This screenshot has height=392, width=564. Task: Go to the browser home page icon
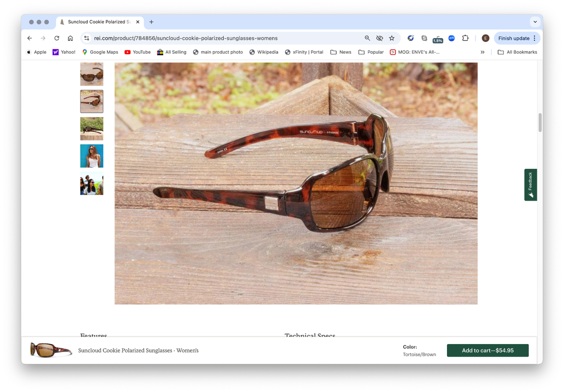[x=70, y=38]
